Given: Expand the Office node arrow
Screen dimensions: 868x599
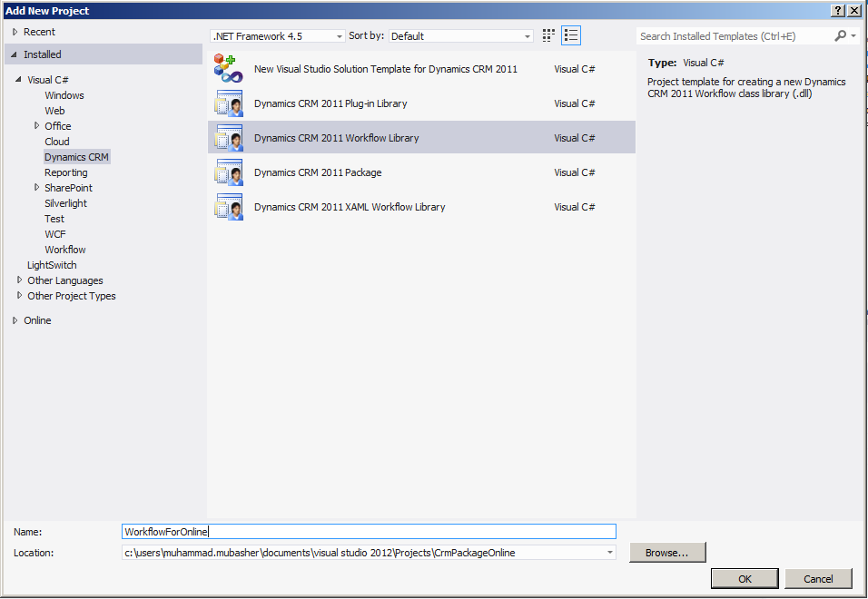Looking at the screenshot, I should coord(36,125).
